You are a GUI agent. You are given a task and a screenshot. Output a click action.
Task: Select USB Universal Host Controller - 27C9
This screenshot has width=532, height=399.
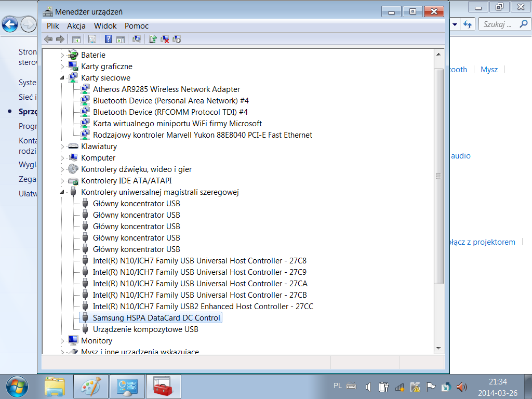pos(199,272)
